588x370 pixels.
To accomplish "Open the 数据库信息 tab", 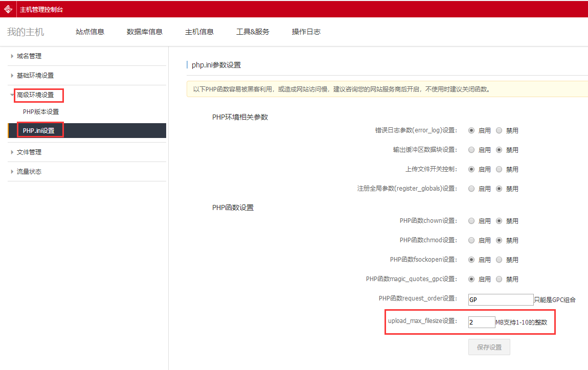I will click(x=144, y=31).
